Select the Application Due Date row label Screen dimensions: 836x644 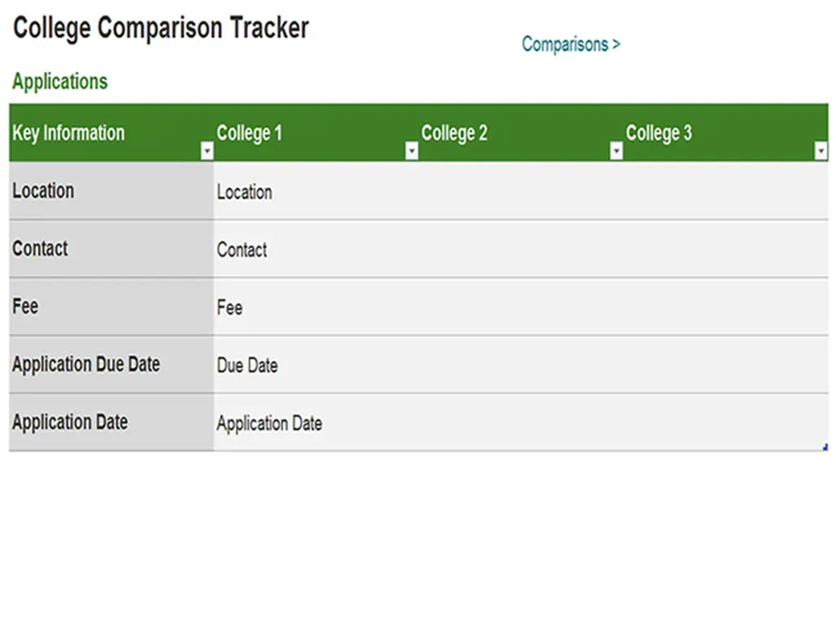pos(86,365)
